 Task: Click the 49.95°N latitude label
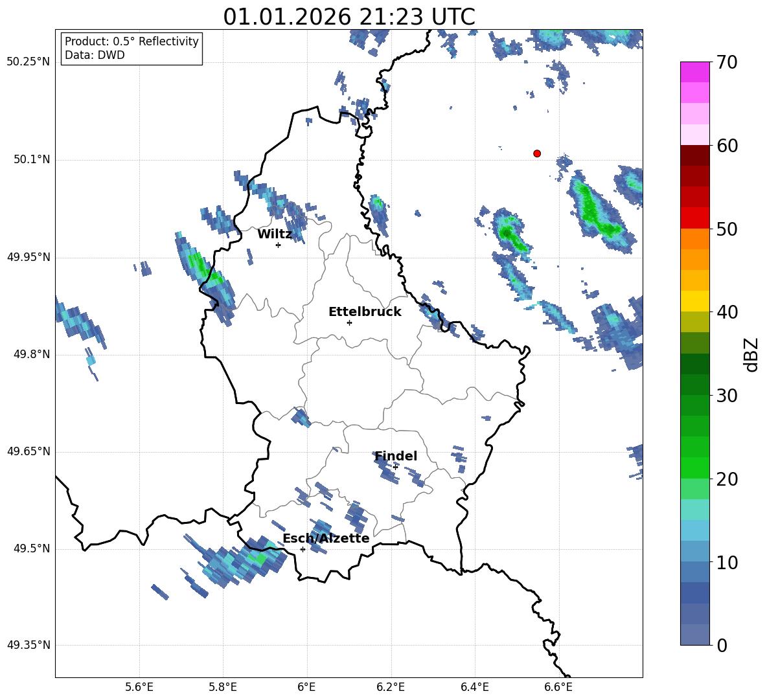click(29, 256)
